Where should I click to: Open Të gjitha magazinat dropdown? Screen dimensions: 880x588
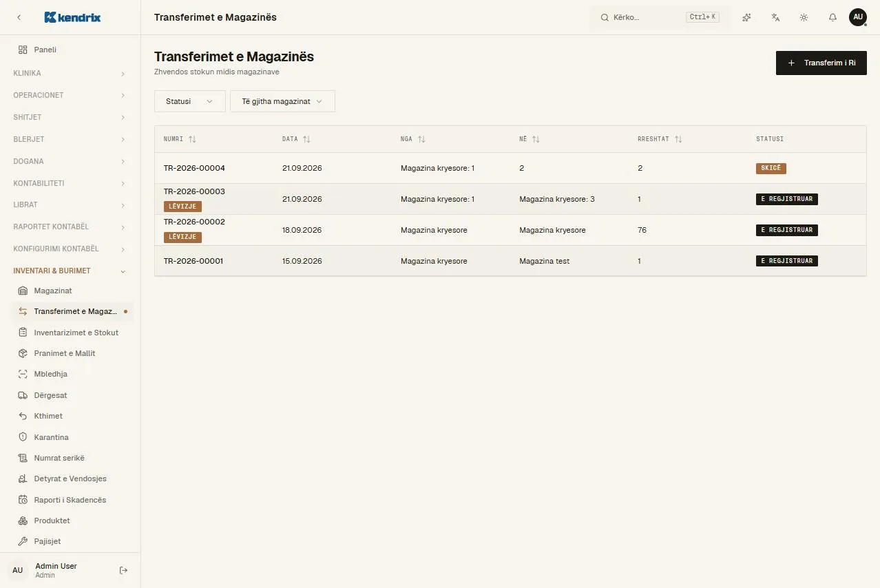[282, 101]
